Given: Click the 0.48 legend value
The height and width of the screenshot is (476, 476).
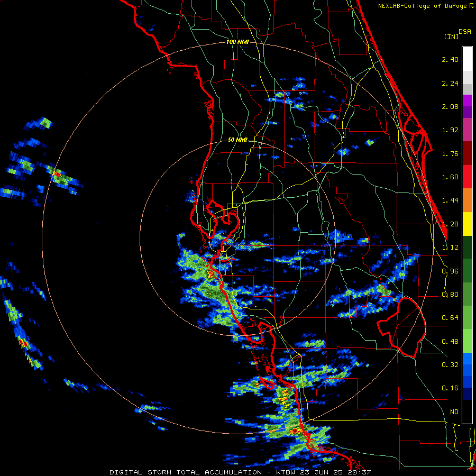Looking at the screenshot, I should (450, 342).
